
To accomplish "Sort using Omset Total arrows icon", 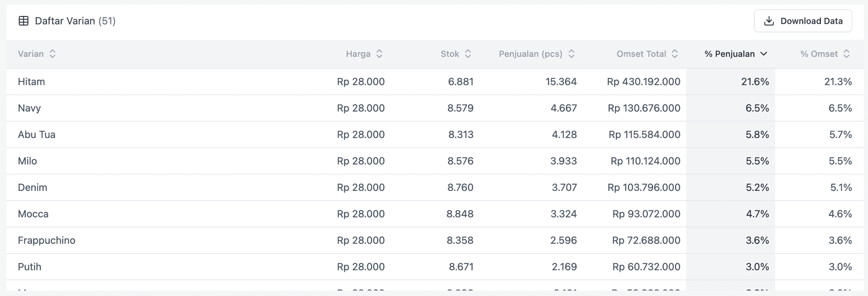I will point(675,54).
